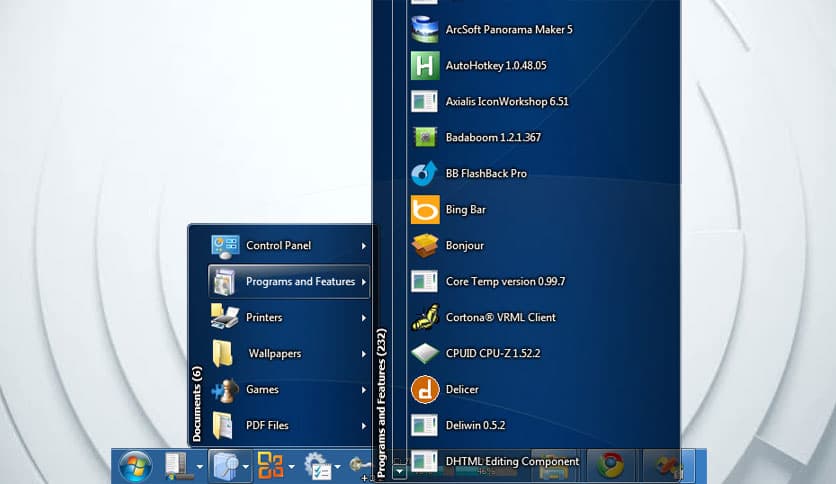Select the Programs and Features menu entry

(x=288, y=281)
